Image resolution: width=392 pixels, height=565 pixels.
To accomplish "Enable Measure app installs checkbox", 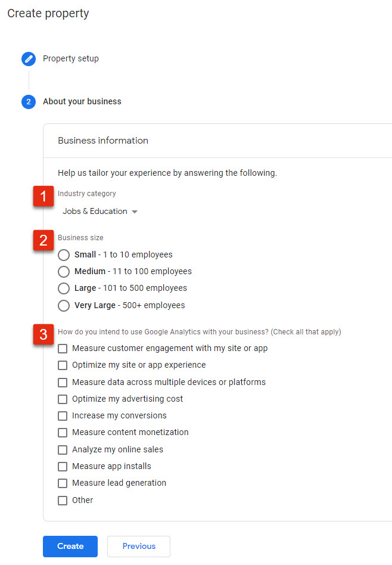I will pyautogui.click(x=63, y=467).
